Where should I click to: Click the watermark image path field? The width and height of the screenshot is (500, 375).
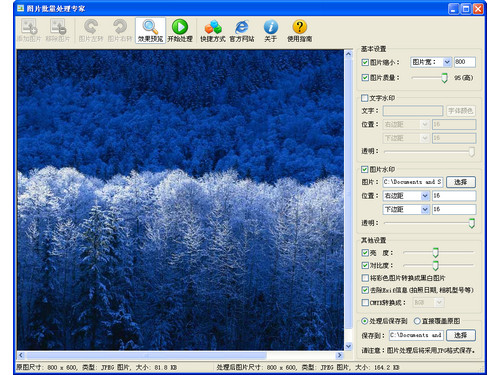tap(413, 182)
